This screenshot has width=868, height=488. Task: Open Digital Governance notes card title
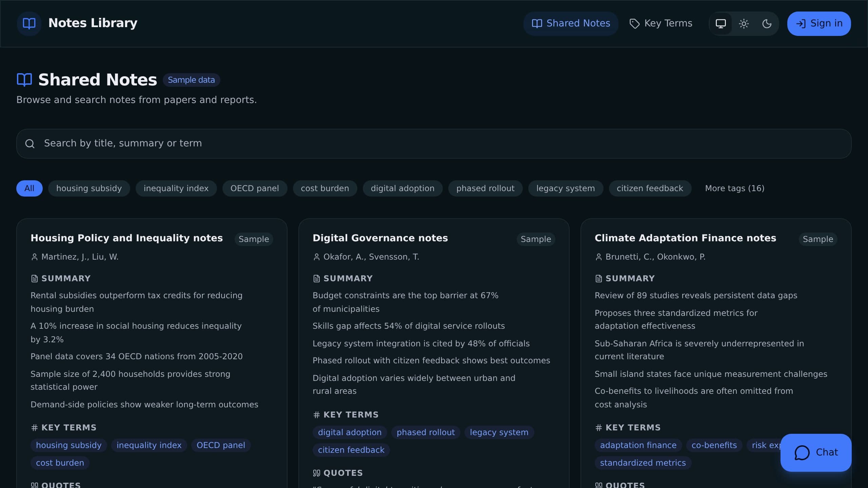pyautogui.click(x=380, y=238)
